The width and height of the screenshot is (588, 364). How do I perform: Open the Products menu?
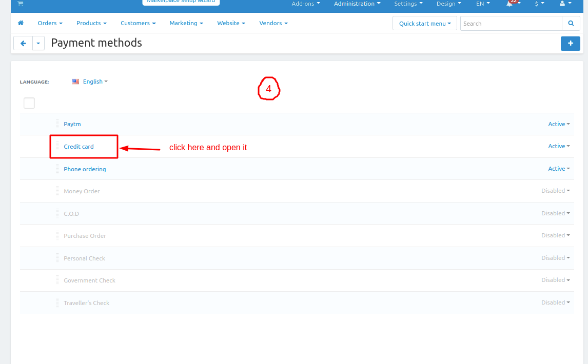[x=91, y=23]
